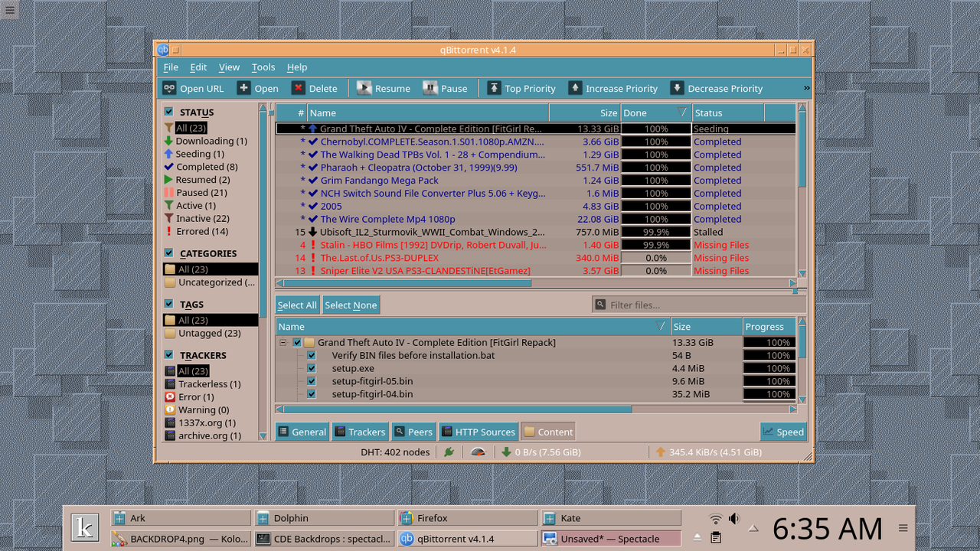Switch to the Peers tab
Image resolution: width=980 pixels, height=551 pixels.
click(x=413, y=431)
